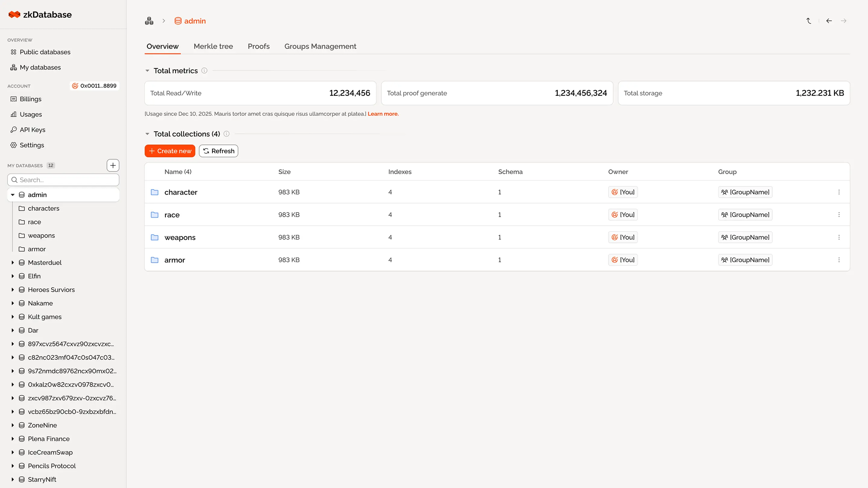The height and width of the screenshot is (488, 868).
Task: Click the My databases icon in sidebar
Action: [x=14, y=67]
